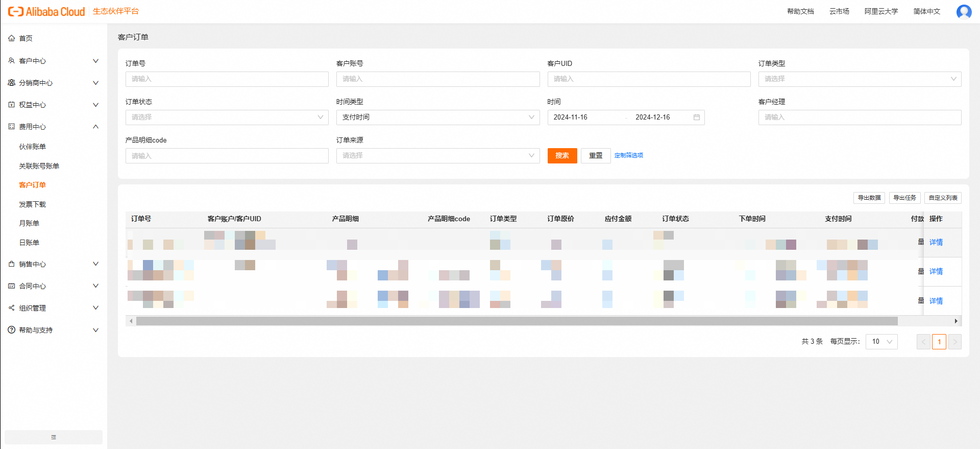Click the home icon beside 首页
The height and width of the screenshot is (449, 980).
(11, 38)
